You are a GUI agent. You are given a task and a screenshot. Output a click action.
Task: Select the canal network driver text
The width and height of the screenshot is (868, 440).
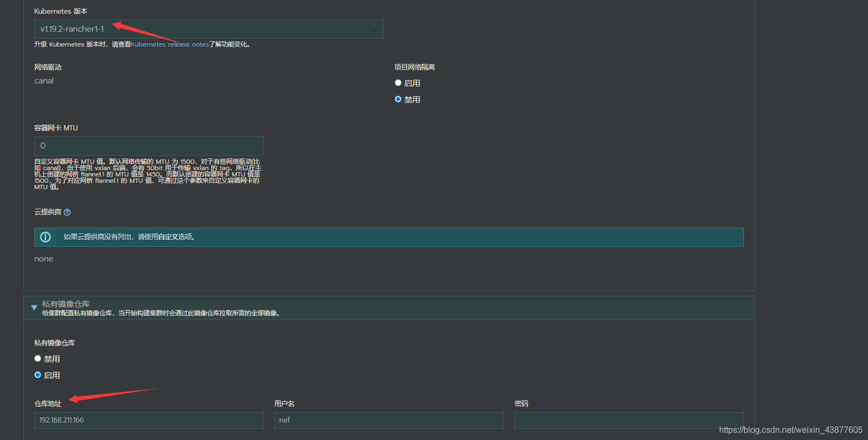point(44,81)
